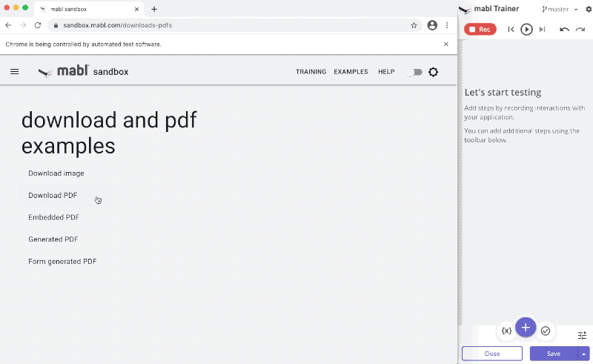Open the Chrome three-dot menu
The height and width of the screenshot is (364, 593).
[447, 25]
